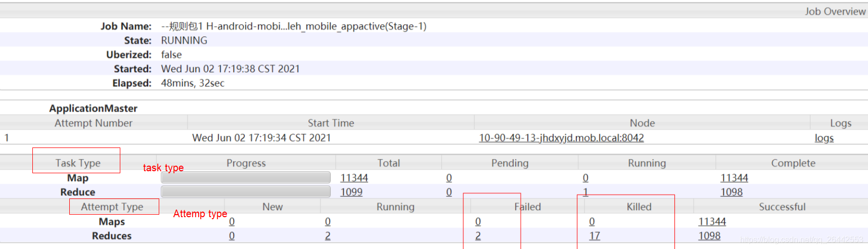The image size is (868, 249).
Task: Click the Attempt Type column header
Action: tap(112, 207)
